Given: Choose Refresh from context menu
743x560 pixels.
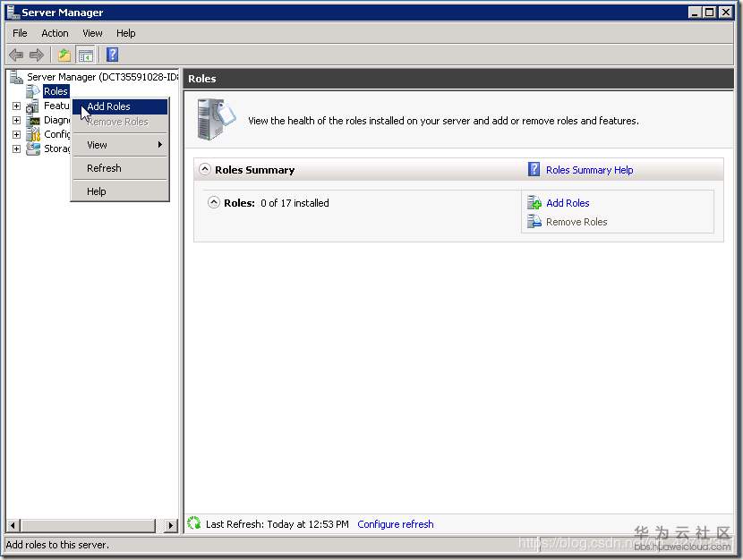Looking at the screenshot, I should tap(120, 168).
